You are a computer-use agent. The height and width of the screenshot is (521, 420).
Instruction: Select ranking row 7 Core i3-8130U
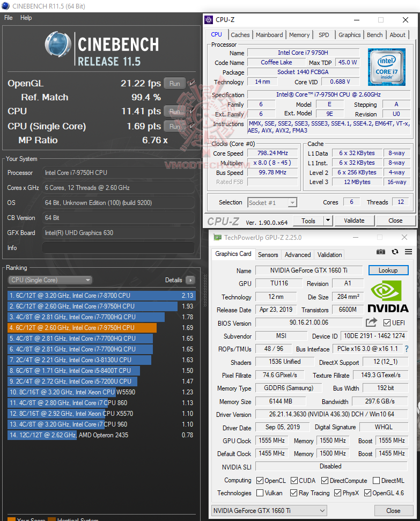(x=101, y=360)
